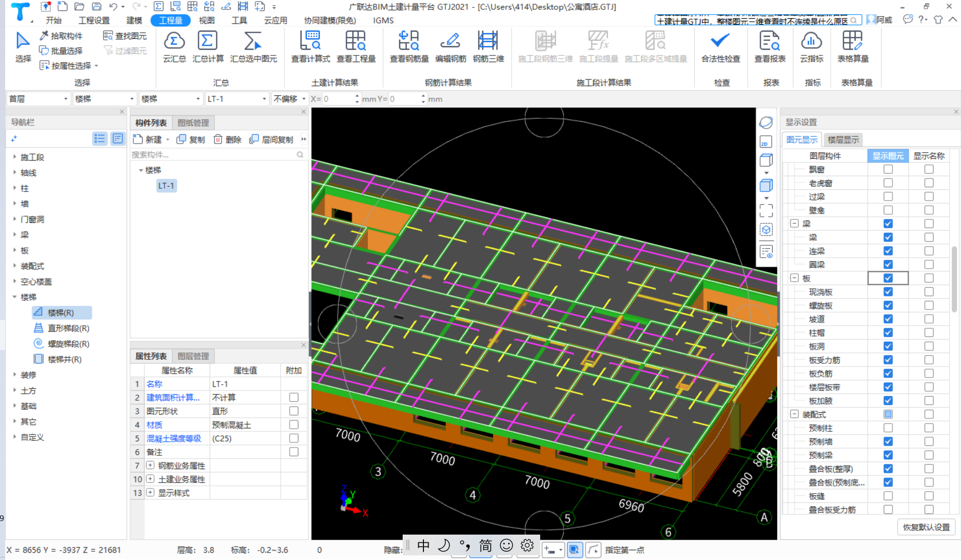Switch to 图层管理 tab

[x=193, y=356]
